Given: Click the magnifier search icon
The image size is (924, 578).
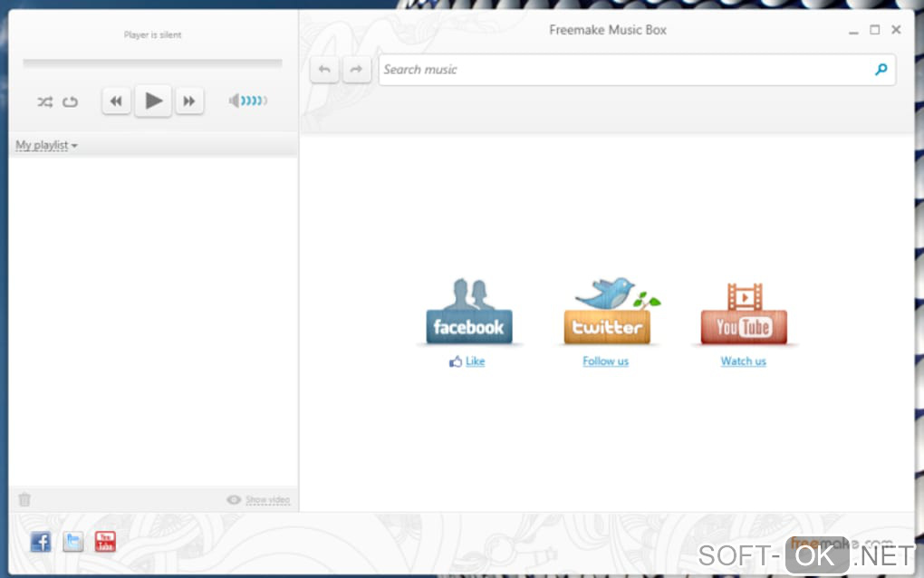Looking at the screenshot, I should [x=881, y=70].
